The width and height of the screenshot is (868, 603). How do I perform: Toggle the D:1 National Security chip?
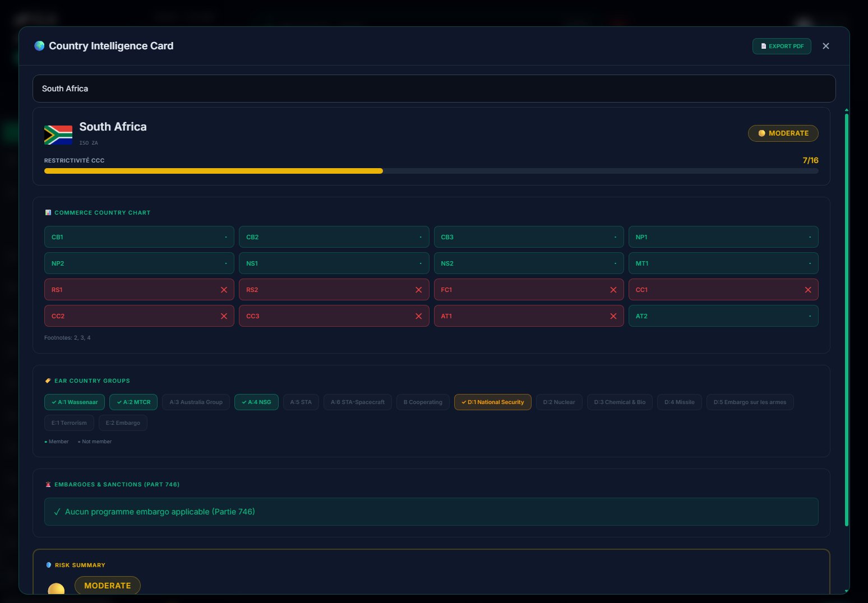492,402
